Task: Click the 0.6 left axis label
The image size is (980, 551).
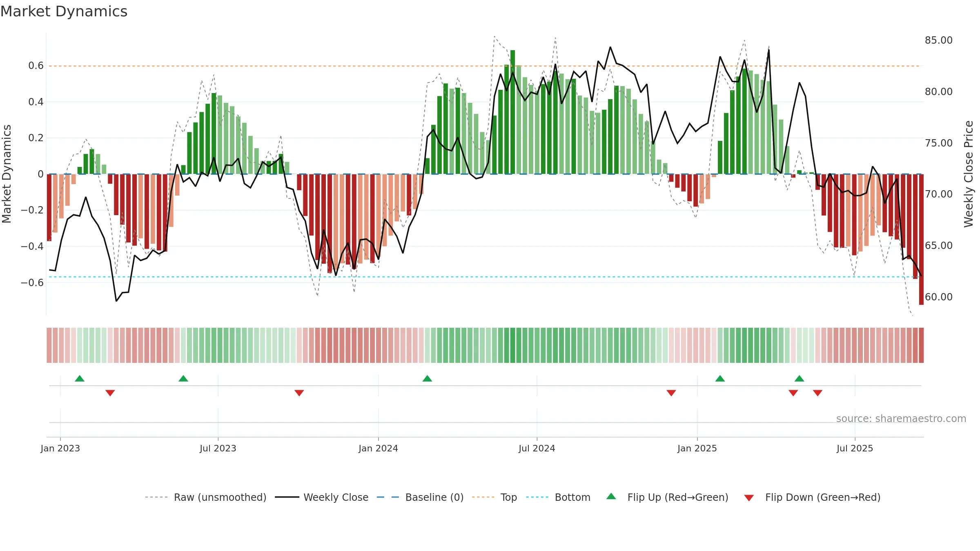Action: point(36,66)
